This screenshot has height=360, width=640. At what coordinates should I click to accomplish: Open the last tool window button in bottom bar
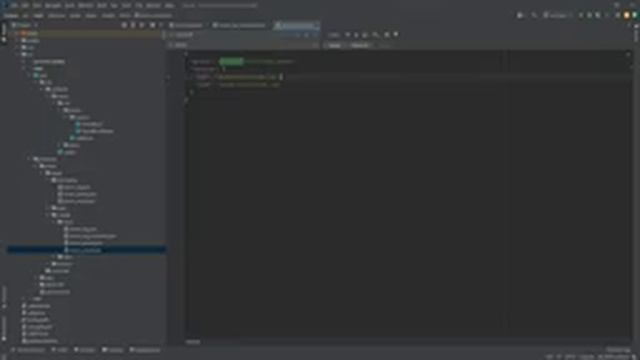[145, 350]
